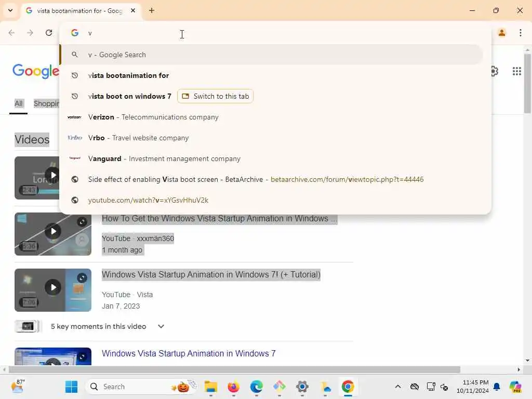Choose the Verizon suggestion
Viewport: 532px width, 399px height.
[271, 117]
